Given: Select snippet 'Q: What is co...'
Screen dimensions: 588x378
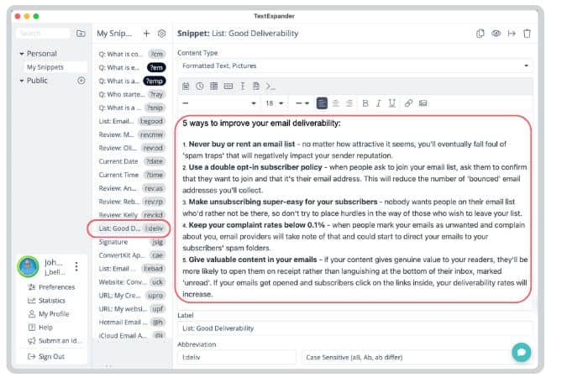Looking at the screenshot, I should [x=131, y=54].
